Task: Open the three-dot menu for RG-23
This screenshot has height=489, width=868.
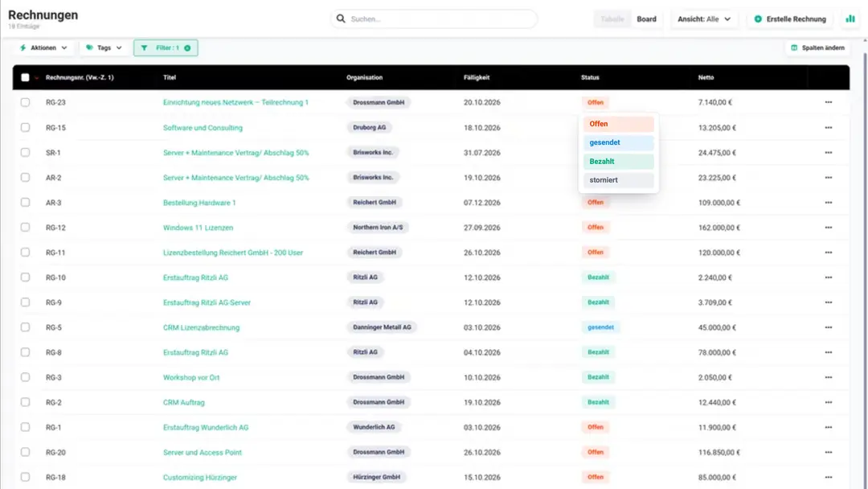Action: tap(828, 102)
